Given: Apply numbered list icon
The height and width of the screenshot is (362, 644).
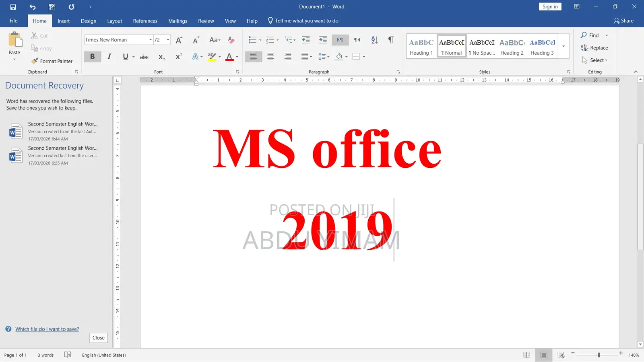Looking at the screenshot, I should point(270,40).
